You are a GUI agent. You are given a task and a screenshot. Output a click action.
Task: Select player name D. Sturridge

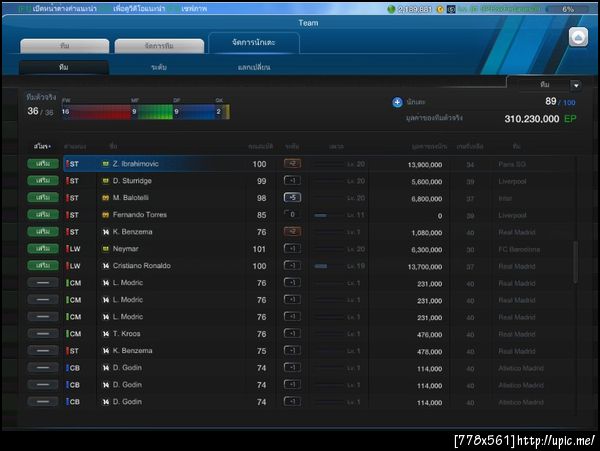[x=132, y=181]
